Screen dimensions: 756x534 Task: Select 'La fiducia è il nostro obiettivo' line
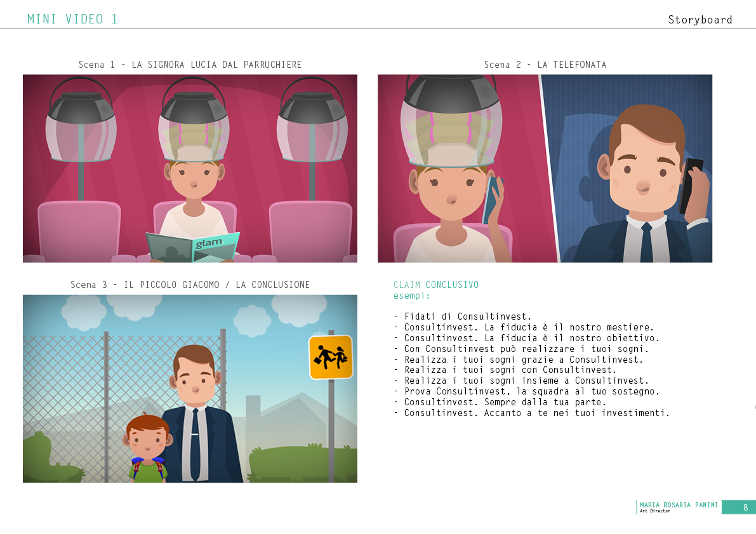click(526, 338)
